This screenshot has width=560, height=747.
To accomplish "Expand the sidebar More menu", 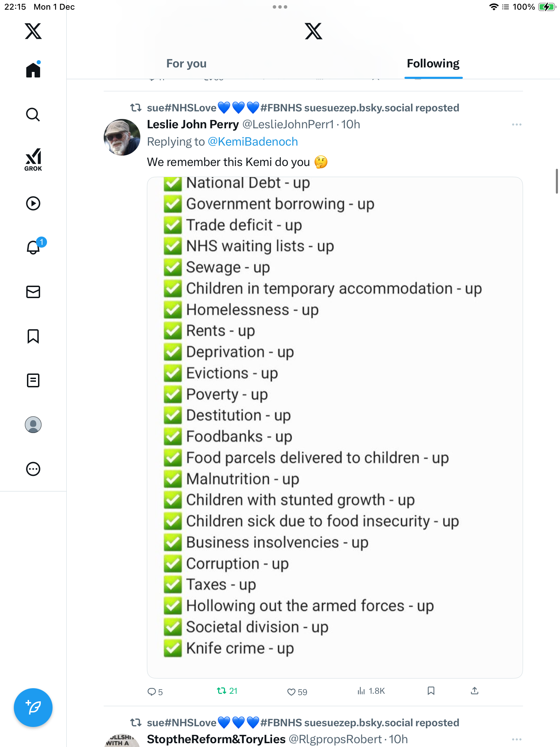I will [x=33, y=469].
